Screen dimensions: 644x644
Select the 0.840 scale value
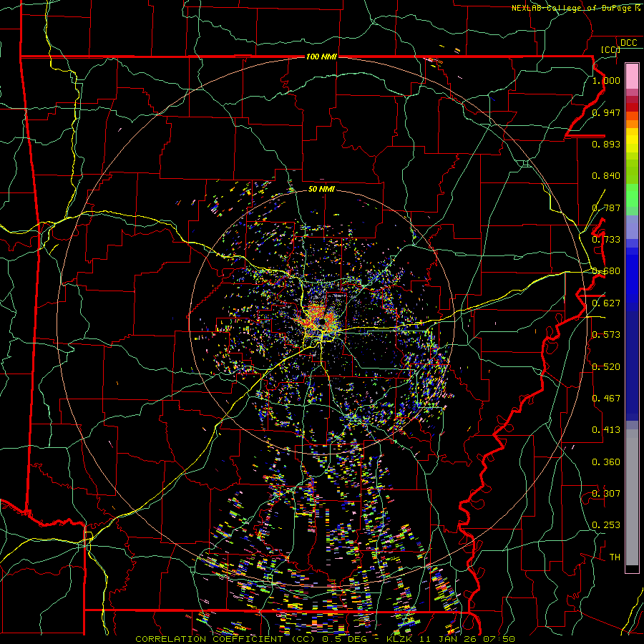pyautogui.click(x=606, y=176)
